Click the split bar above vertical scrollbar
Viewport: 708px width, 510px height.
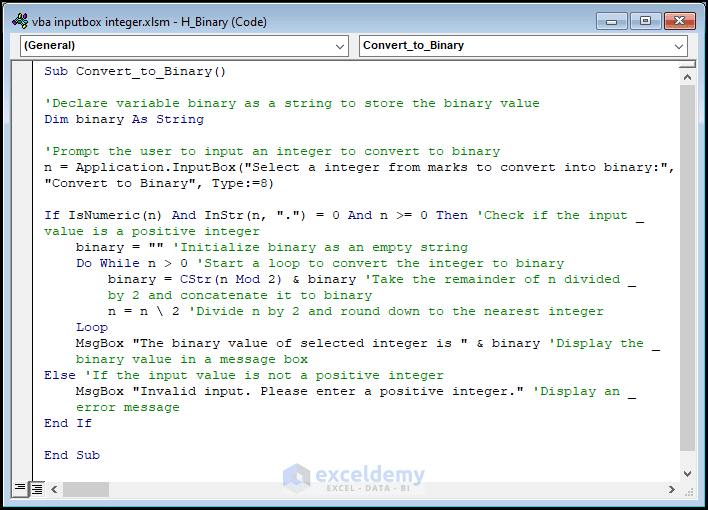click(687, 66)
